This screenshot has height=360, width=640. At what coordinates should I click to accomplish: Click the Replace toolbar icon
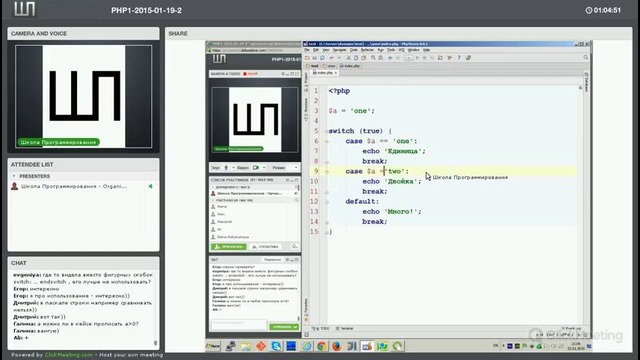tap(380, 58)
